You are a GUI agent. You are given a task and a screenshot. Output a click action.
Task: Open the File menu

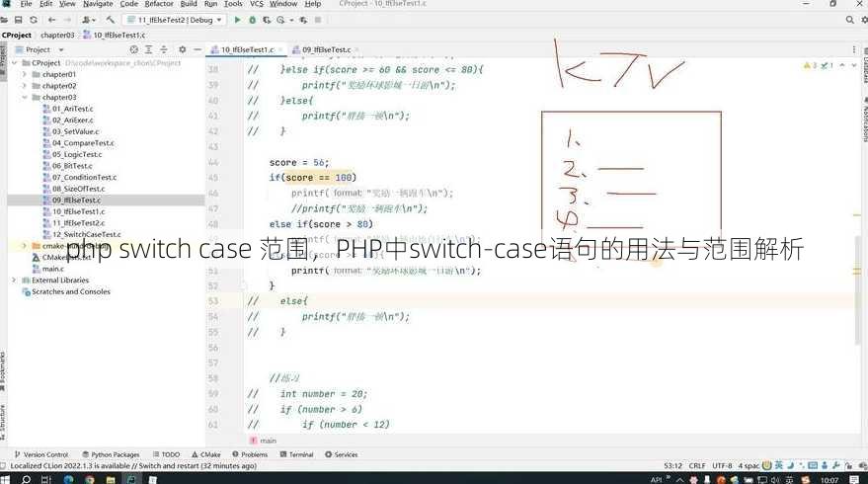tap(26, 4)
